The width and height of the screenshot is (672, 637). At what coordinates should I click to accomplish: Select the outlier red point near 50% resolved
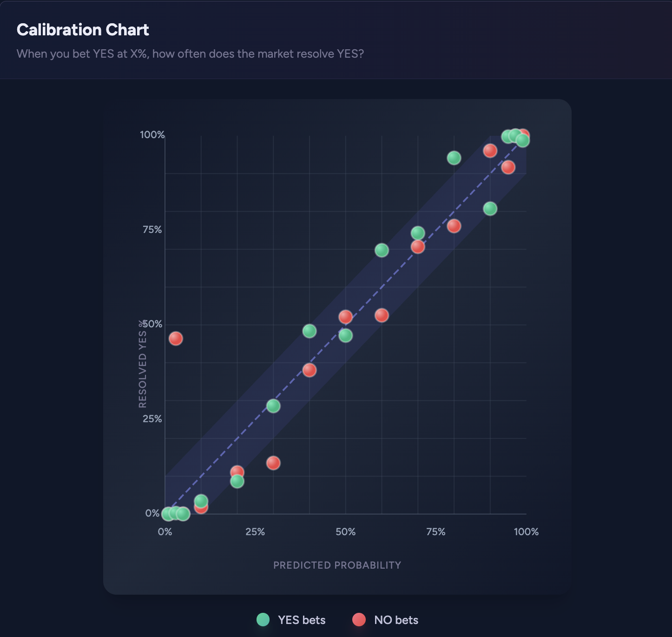tap(176, 338)
